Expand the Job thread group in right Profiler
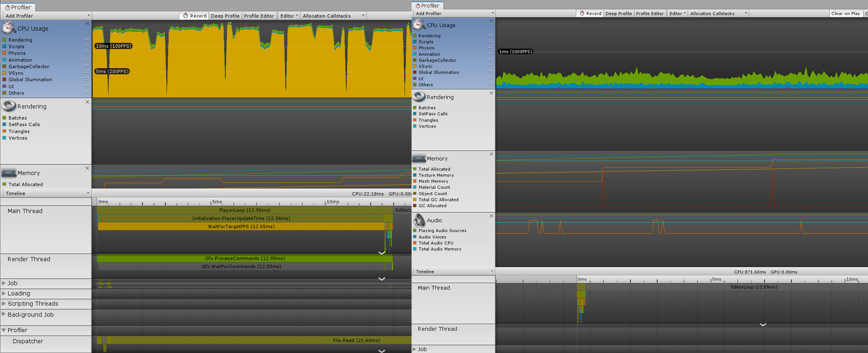 pyautogui.click(x=414, y=349)
